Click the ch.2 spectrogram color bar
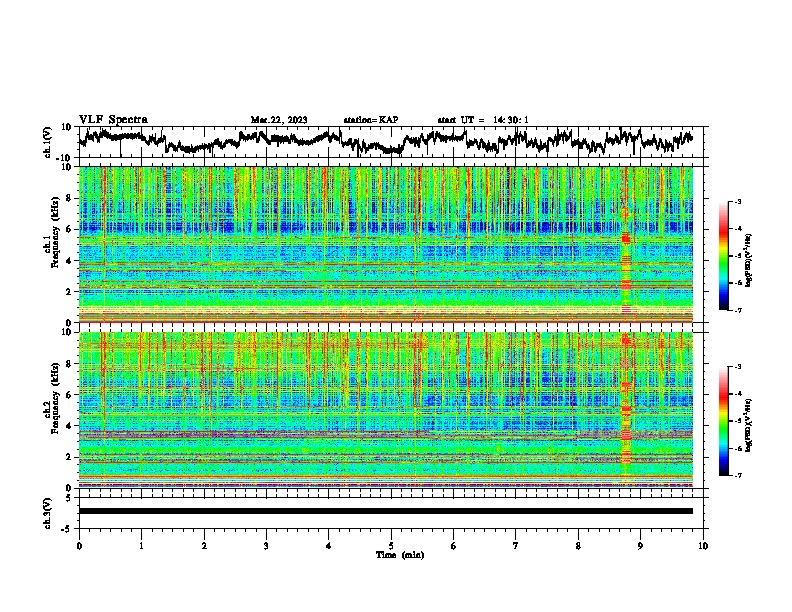The height and width of the screenshot is (612, 792). pos(723,421)
